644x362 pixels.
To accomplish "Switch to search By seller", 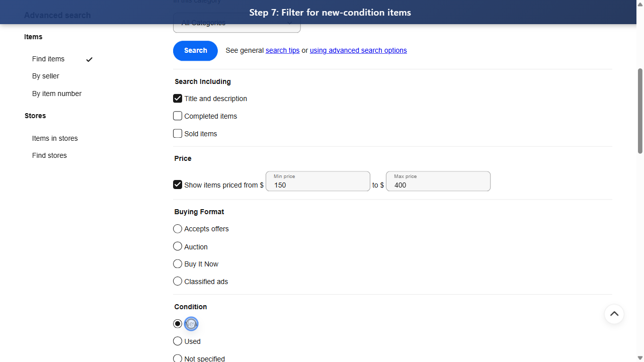I will [45, 76].
